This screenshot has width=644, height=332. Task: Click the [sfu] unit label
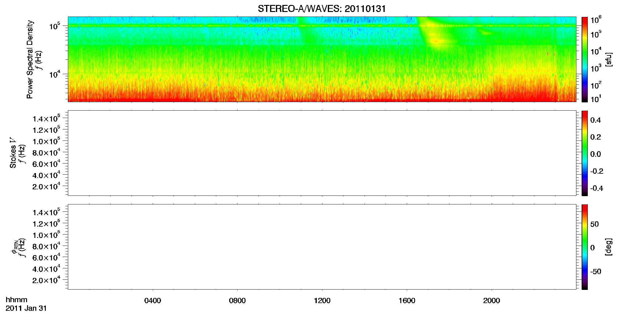pos(609,59)
